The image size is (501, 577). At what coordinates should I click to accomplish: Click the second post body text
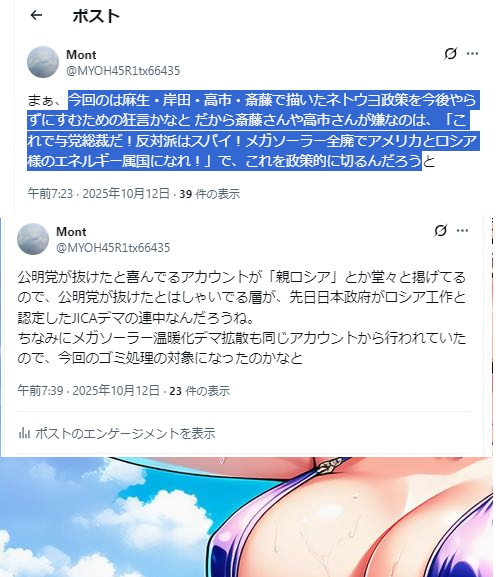tap(241, 318)
